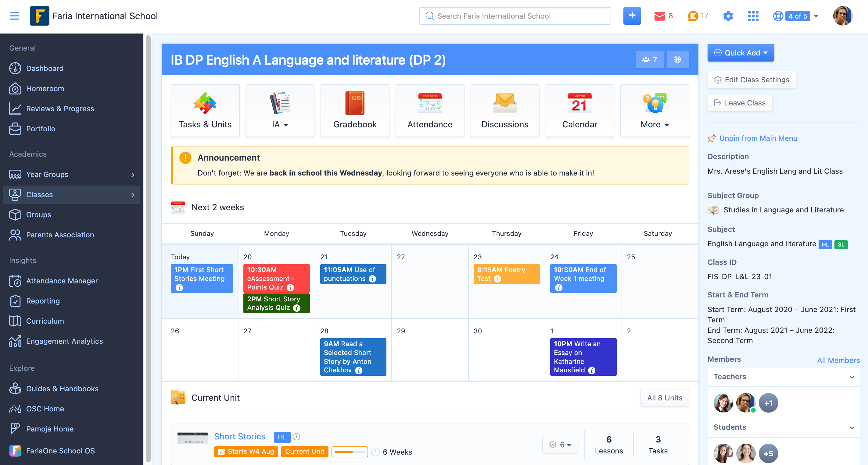868x465 pixels.
Task: Expand the More dropdown tile
Action: (655, 124)
